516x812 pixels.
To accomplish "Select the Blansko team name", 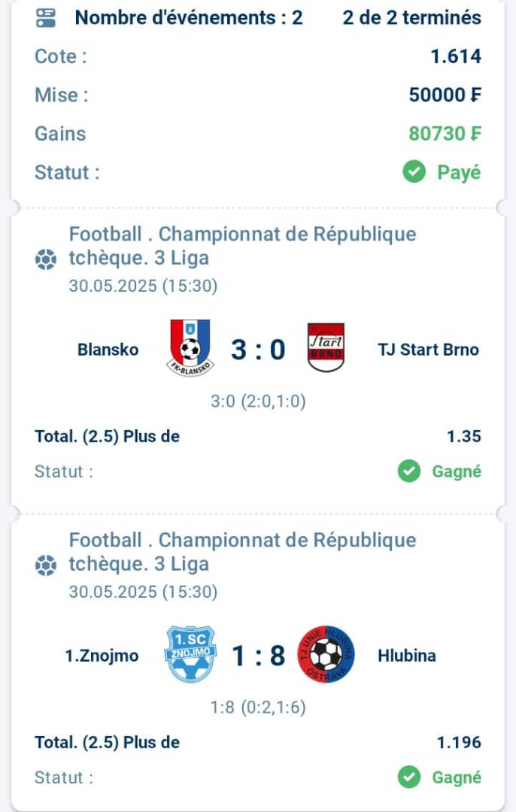I will tap(108, 350).
